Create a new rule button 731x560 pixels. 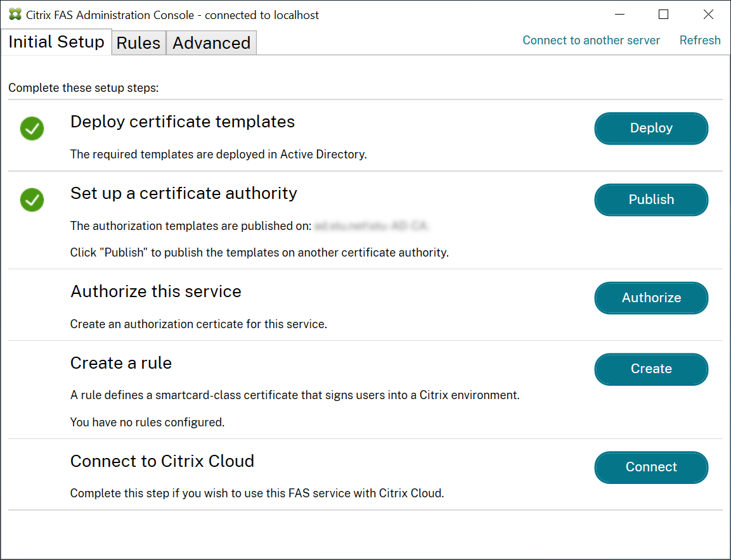click(651, 369)
